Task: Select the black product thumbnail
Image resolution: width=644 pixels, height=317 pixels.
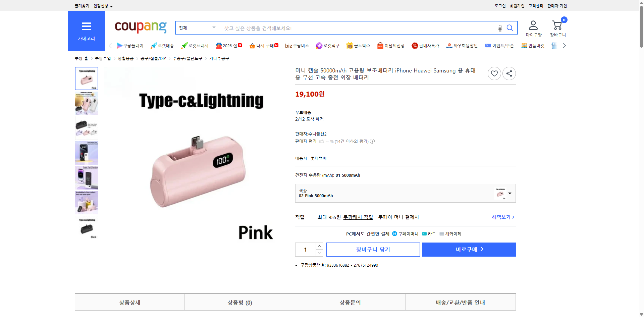Action: tap(86, 228)
